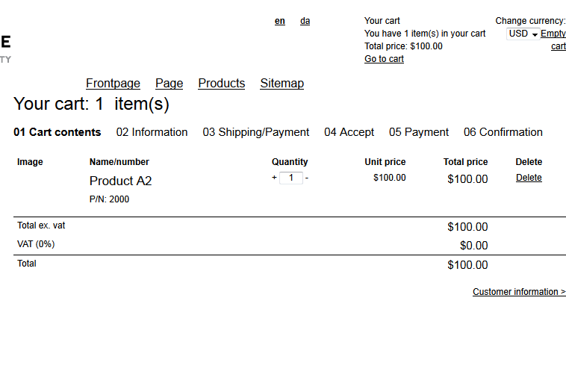Select the 01 Cart contents step
This screenshot has width=566, height=392.
click(x=57, y=132)
